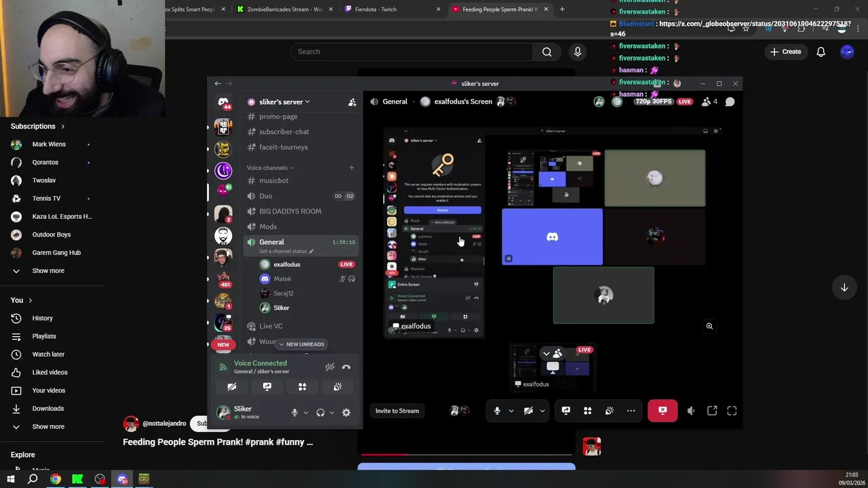This screenshot has height=488, width=868.
Task: Open Discord home direct messages icon
Action: point(223,103)
